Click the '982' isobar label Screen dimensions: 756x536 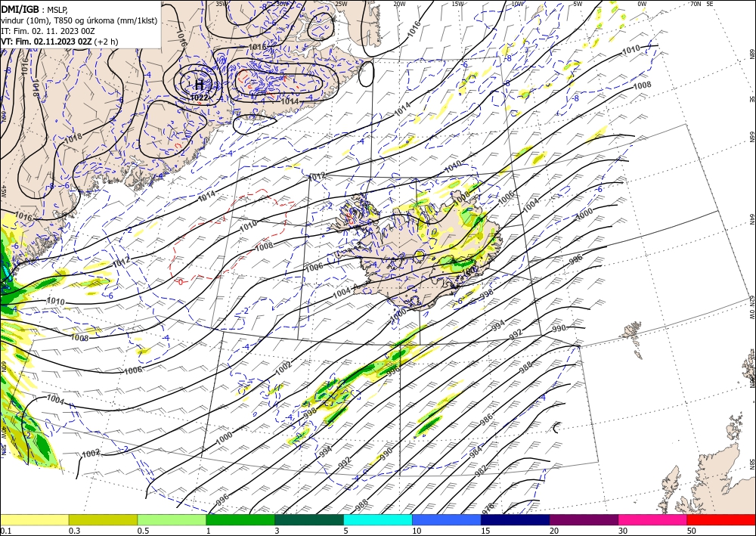pyautogui.click(x=481, y=471)
